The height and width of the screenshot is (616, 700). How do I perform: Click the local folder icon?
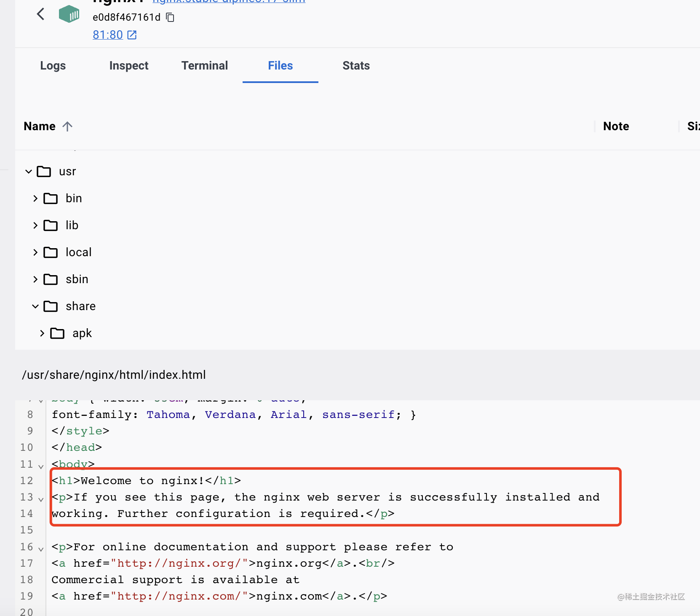(51, 252)
